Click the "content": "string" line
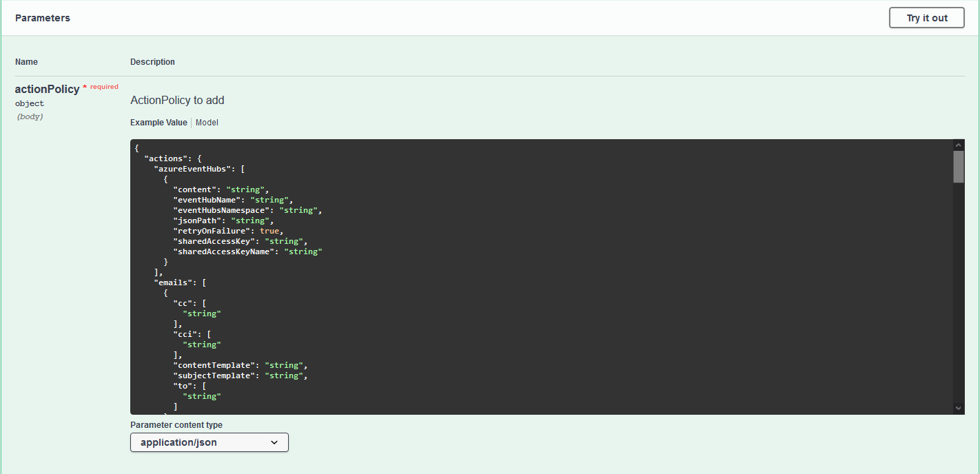Image resolution: width=980 pixels, height=474 pixels. 221,189
